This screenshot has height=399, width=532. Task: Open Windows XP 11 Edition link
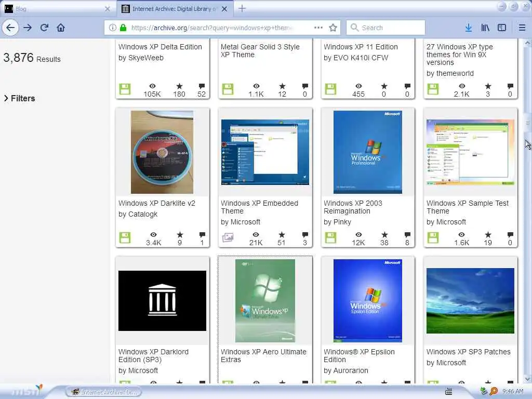tap(361, 47)
